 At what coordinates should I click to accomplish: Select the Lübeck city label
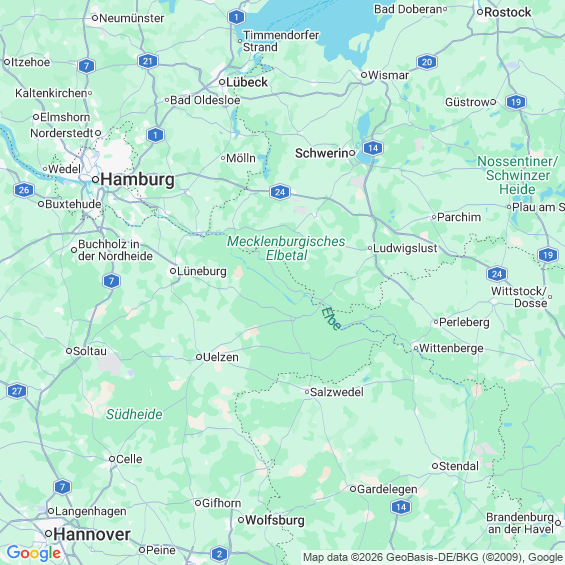[x=247, y=82]
